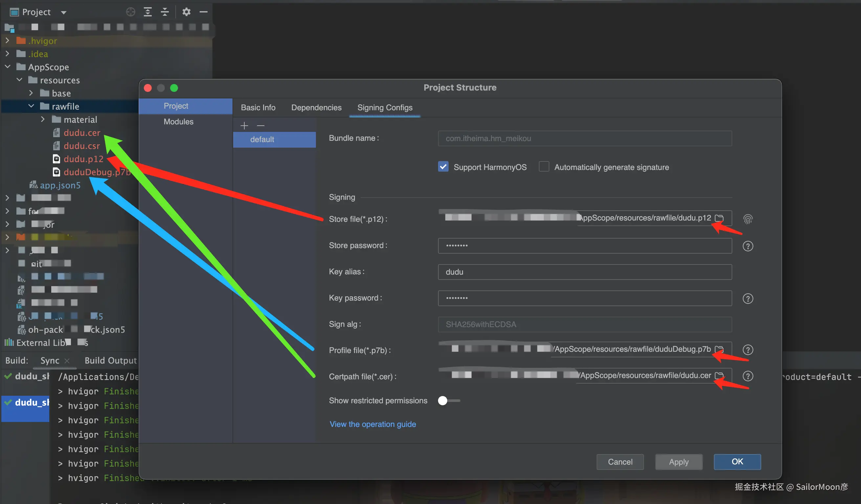861x504 pixels.
Task: Browse folder icon for Store file p12
Action: 719,218
